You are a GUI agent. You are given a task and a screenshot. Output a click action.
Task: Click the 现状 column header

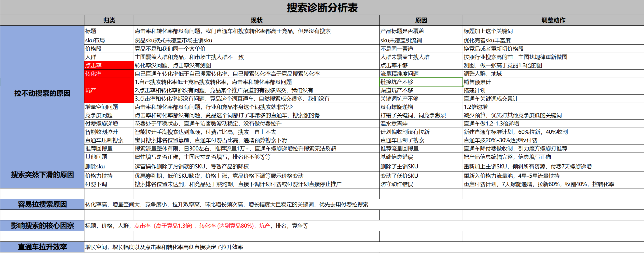click(x=257, y=20)
